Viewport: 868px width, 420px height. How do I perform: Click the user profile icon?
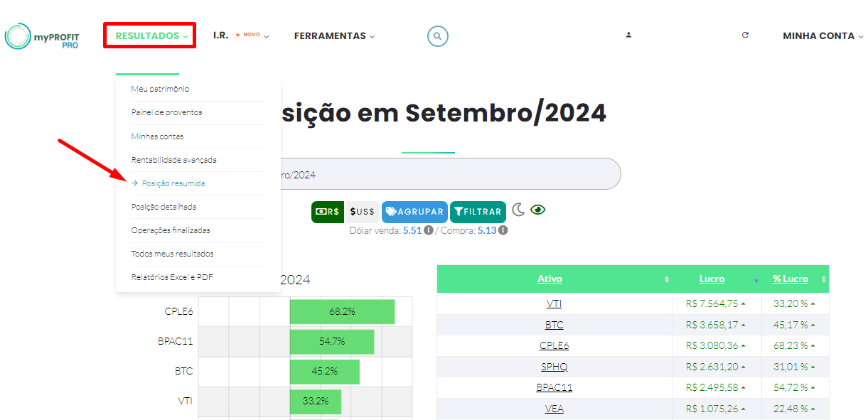click(x=628, y=35)
